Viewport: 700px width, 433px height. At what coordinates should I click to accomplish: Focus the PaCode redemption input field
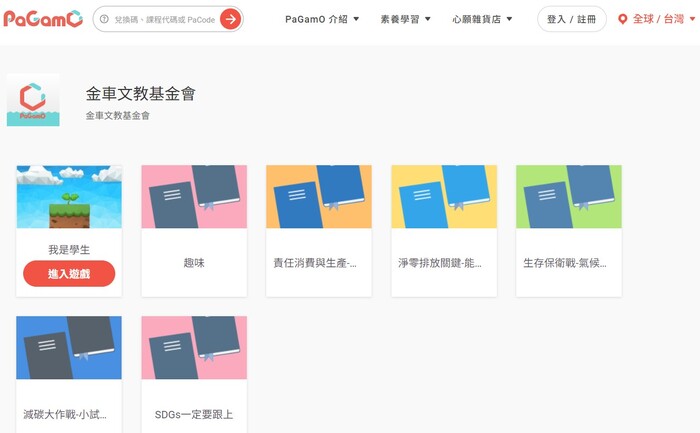[164, 20]
